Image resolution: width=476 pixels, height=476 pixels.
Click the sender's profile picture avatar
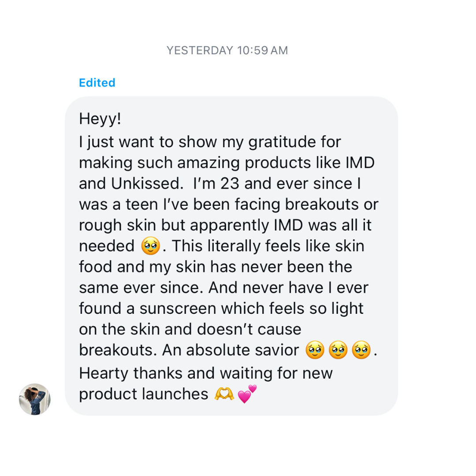coord(34,399)
